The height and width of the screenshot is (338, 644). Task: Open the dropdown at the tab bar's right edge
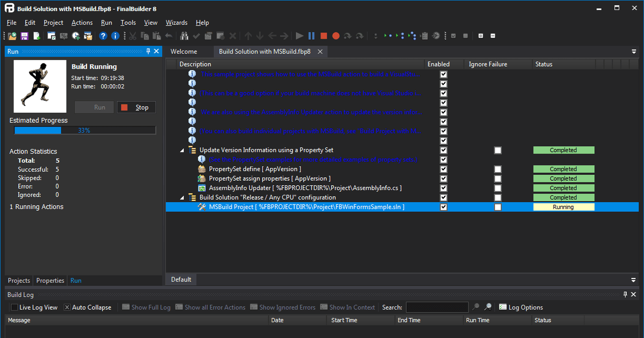pos(634,51)
